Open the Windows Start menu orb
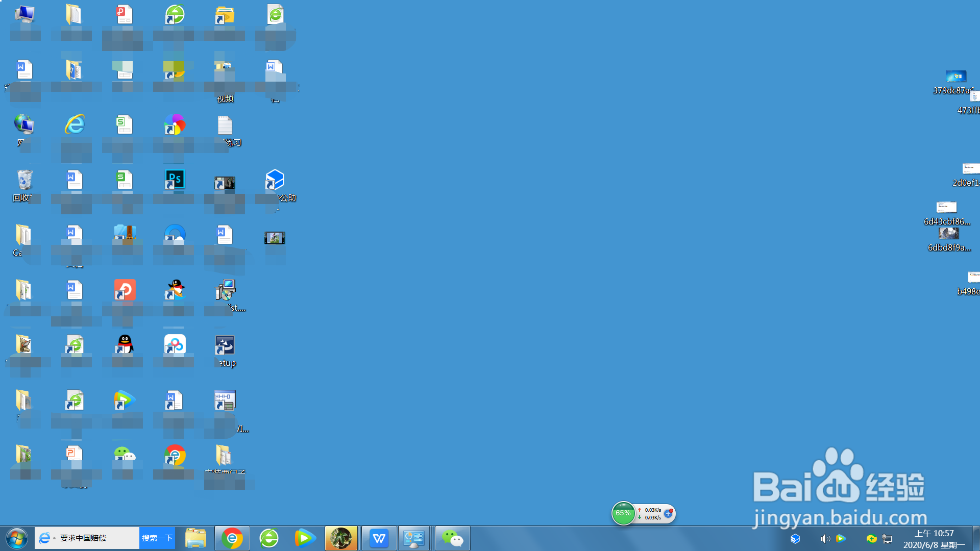The height and width of the screenshot is (551, 980). [x=16, y=538]
